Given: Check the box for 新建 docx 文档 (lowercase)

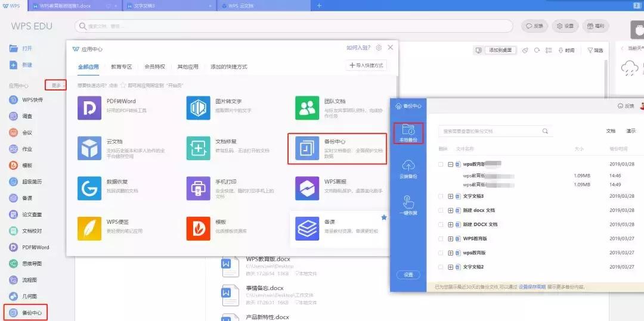Looking at the screenshot, I should pos(441,210).
